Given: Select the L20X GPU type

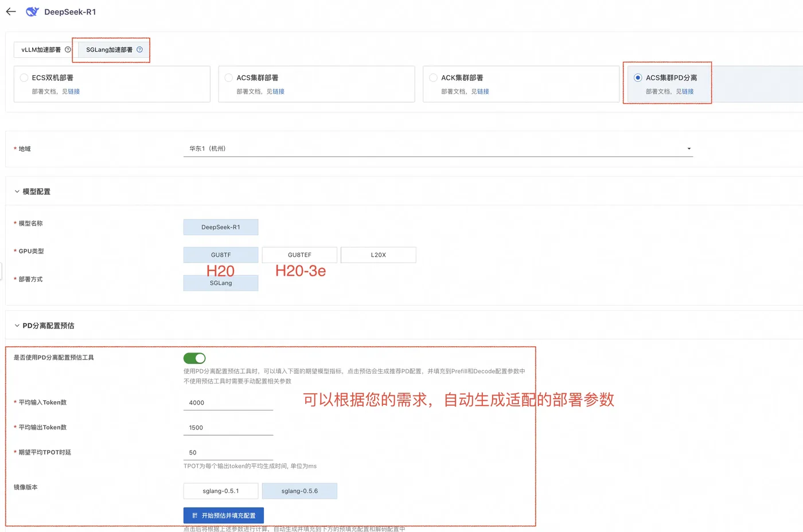Looking at the screenshot, I should point(379,255).
